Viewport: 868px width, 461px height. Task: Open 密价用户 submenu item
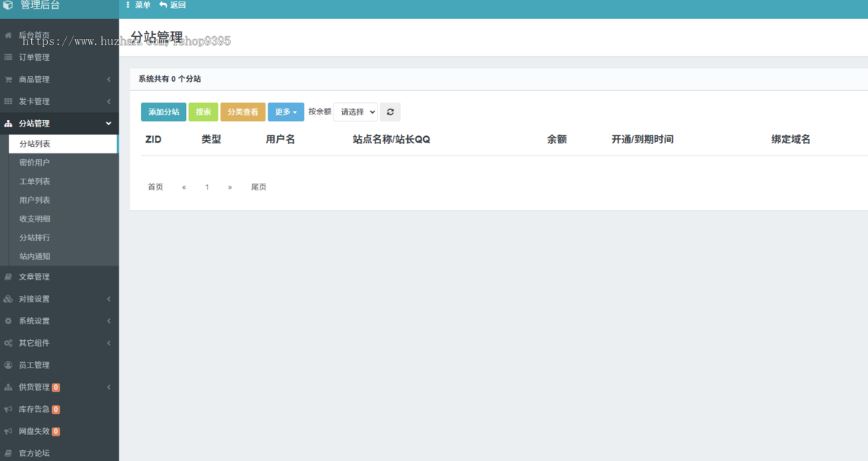coord(35,163)
